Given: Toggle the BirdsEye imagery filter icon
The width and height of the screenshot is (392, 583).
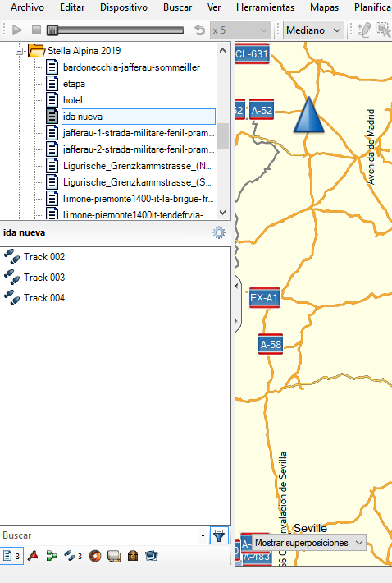Looking at the screenshot, I should (114, 556).
